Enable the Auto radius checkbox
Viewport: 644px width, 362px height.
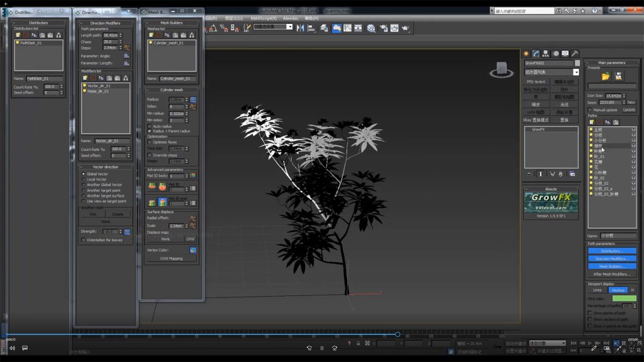pyautogui.click(x=149, y=126)
